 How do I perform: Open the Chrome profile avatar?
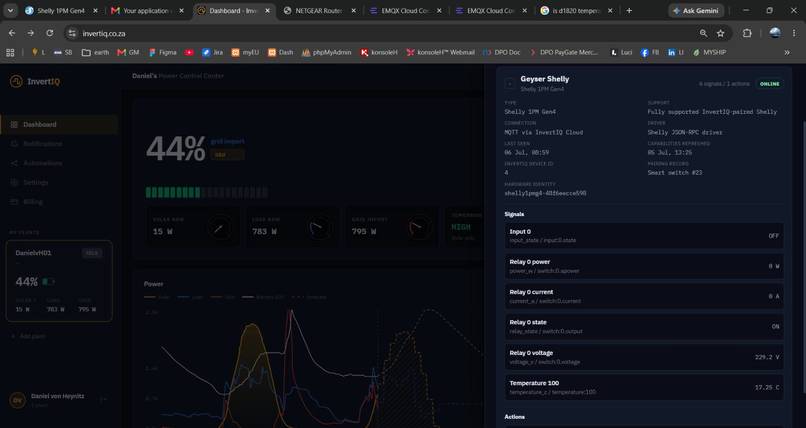point(775,33)
